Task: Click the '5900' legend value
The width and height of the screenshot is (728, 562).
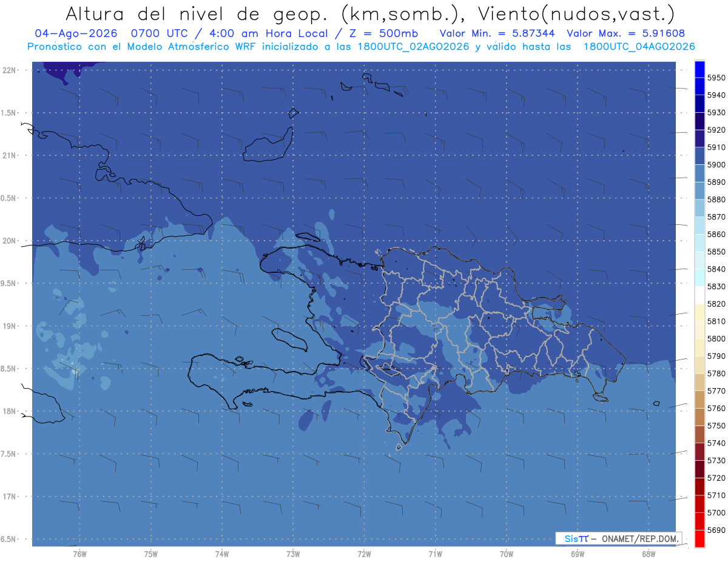Action: [716, 165]
